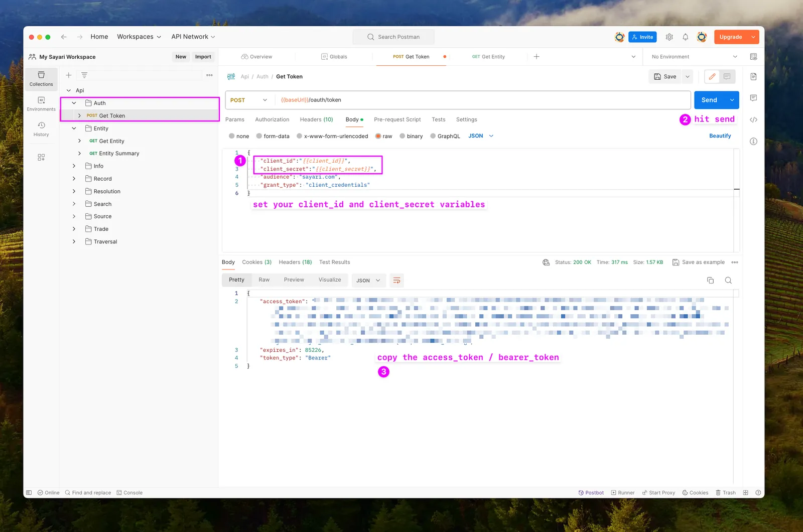
Task: Click the Send button
Action: pyautogui.click(x=709, y=100)
